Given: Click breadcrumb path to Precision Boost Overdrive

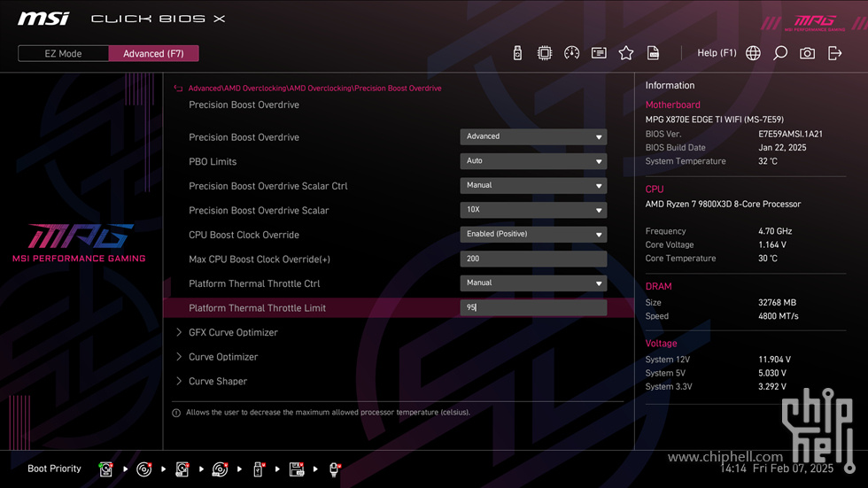Looking at the screenshot, I should [314, 89].
